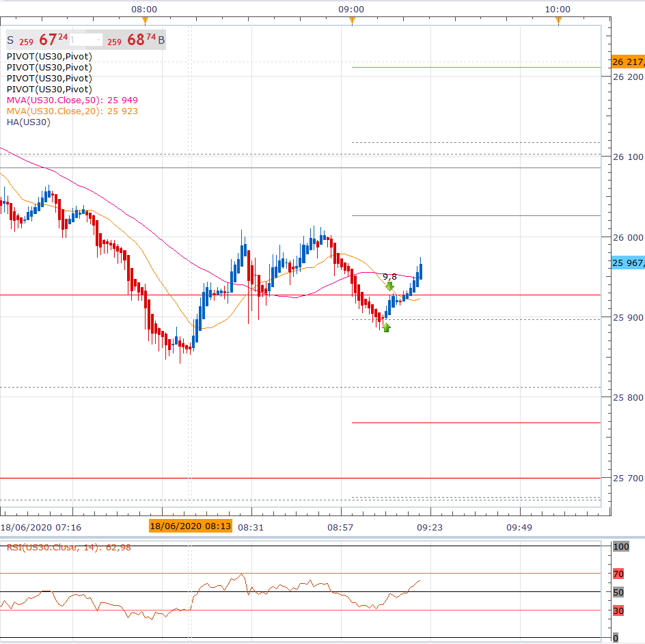Click the green down arrow trade marker
This screenshot has width=645, height=644.
[x=389, y=286]
